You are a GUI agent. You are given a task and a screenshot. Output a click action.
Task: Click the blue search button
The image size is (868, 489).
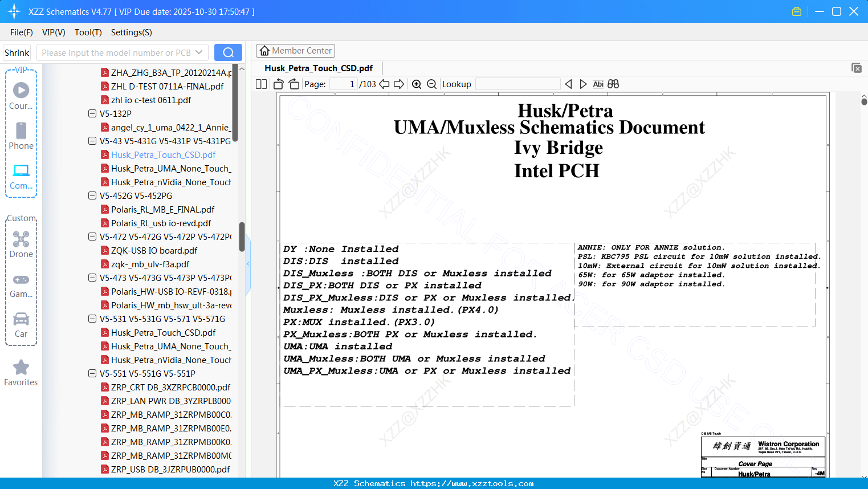click(228, 52)
